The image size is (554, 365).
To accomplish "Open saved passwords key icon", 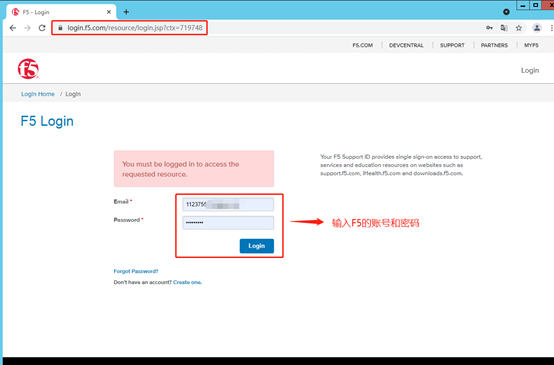I will tap(489, 28).
